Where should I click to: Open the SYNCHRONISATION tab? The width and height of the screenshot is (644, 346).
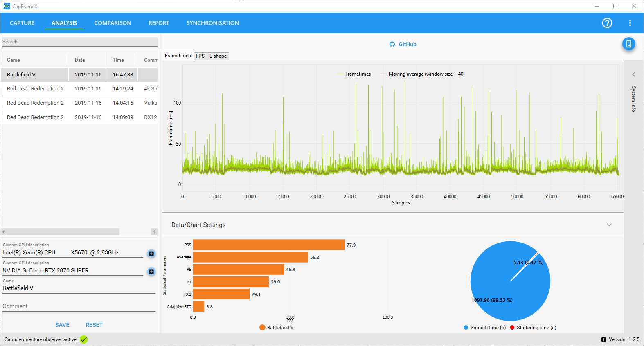click(x=213, y=23)
